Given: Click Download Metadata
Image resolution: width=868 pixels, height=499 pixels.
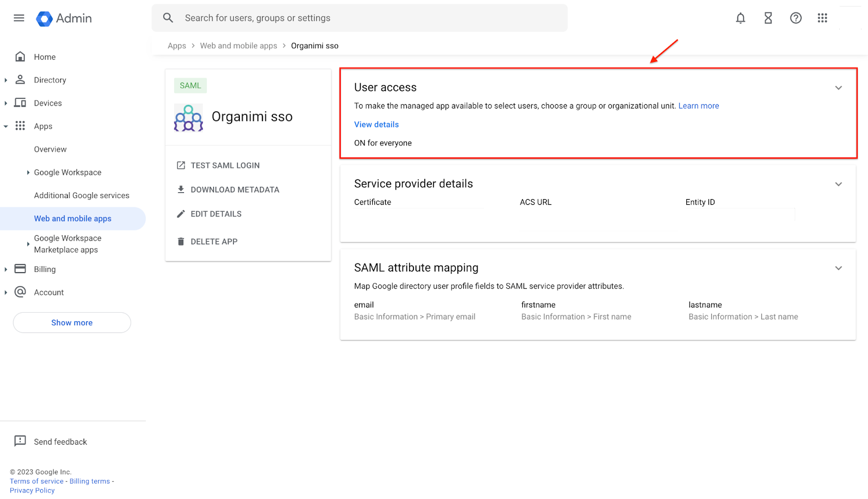Looking at the screenshot, I should tap(235, 190).
